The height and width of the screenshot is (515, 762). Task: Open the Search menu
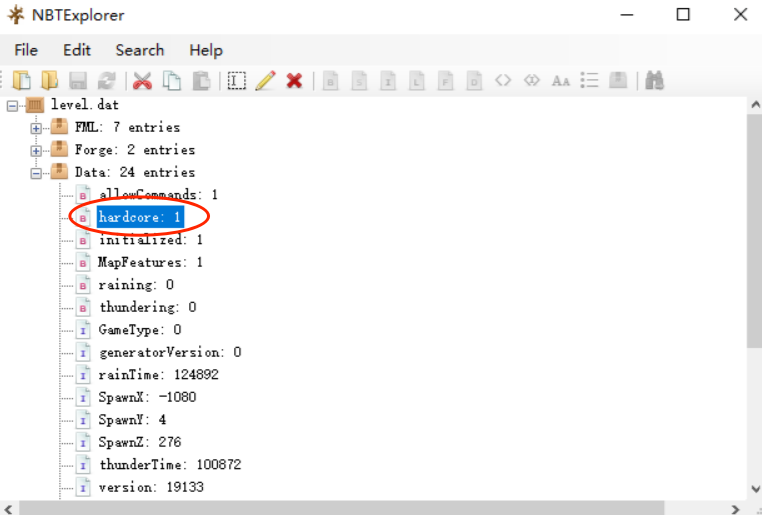[139, 50]
